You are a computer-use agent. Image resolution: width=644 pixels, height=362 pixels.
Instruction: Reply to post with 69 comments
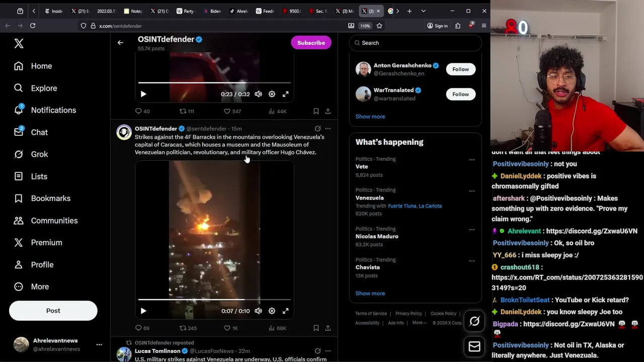[x=142, y=328]
